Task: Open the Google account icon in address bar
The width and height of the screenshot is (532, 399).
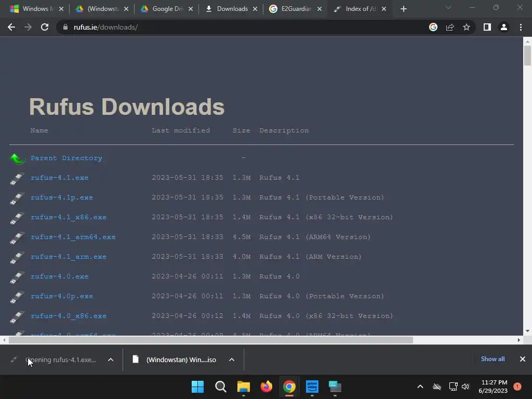Action: click(x=433, y=27)
